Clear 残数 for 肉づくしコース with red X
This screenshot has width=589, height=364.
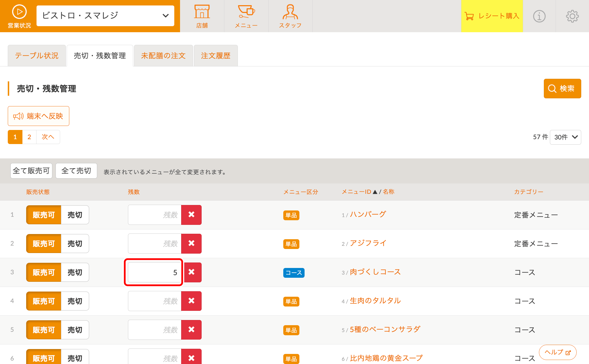(x=192, y=272)
